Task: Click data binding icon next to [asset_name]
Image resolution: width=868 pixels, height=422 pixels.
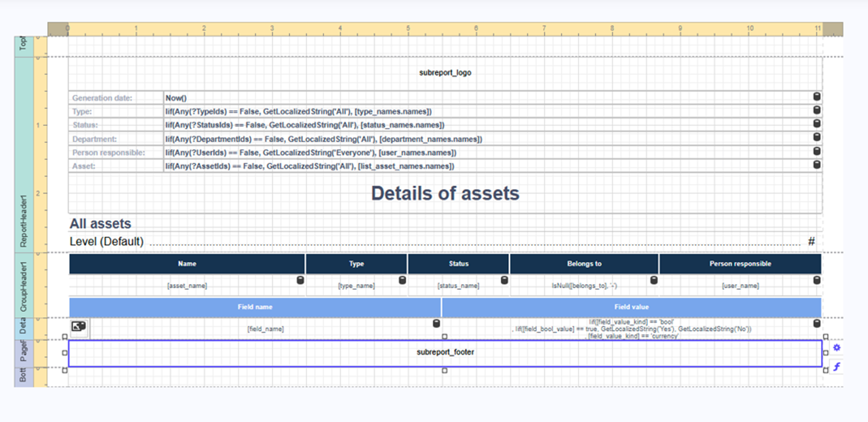Action: (300, 280)
